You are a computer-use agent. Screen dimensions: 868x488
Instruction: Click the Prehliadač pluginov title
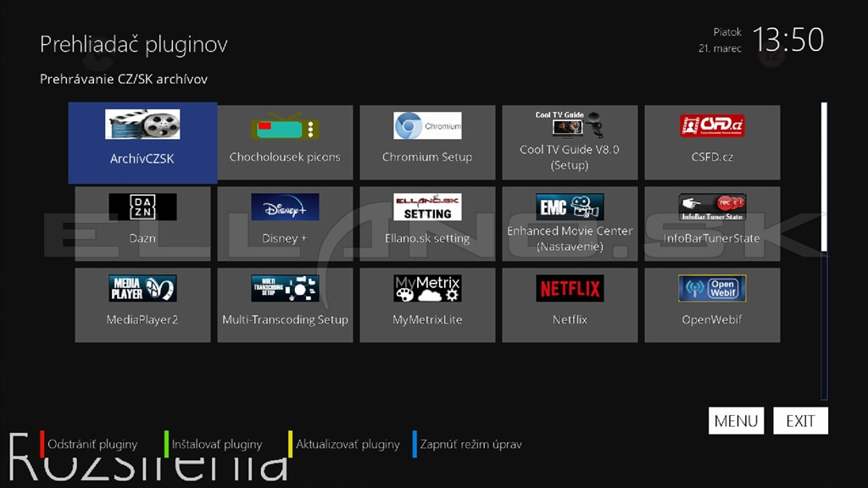point(133,44)
